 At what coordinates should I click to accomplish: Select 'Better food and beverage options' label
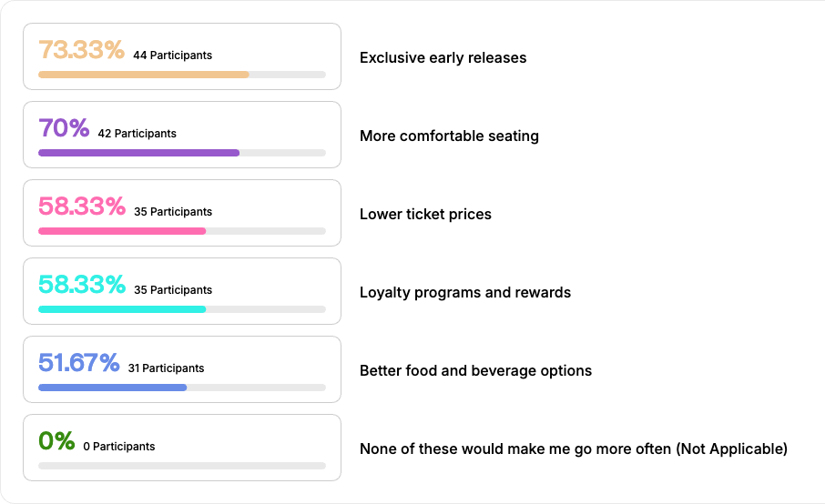point(475,370)
